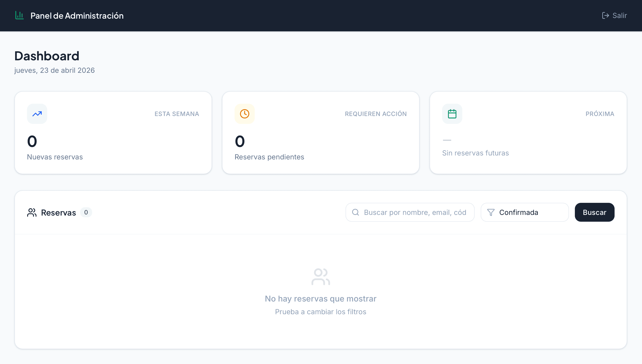The image size is (642, 364).
Task: Click the Sin reservas futuras card
Action: [x=528, y=132]
